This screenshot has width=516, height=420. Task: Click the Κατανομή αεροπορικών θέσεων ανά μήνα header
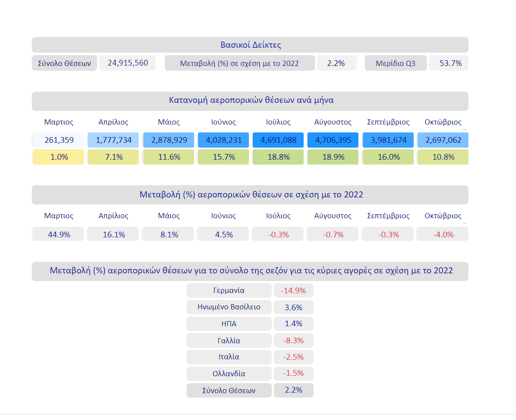click(250, 101)
